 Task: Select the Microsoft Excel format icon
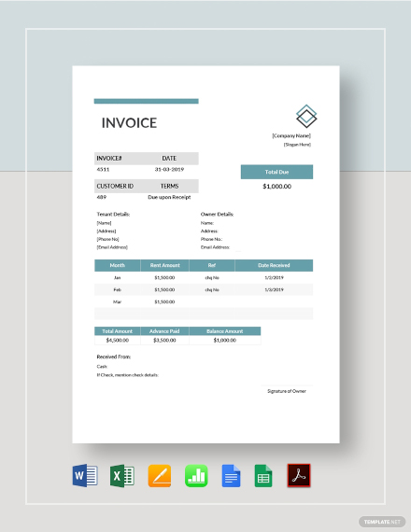[122, 476]
